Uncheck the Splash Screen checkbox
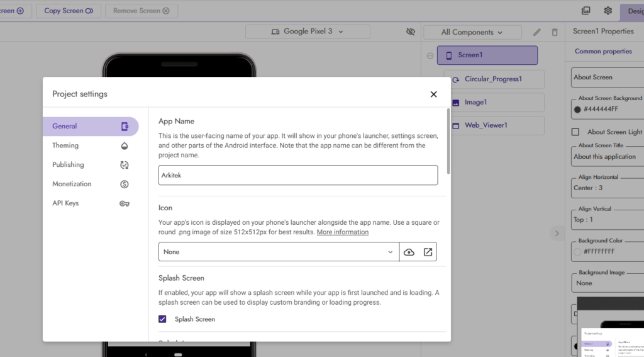The image size is (644, 357). (163, 319)
